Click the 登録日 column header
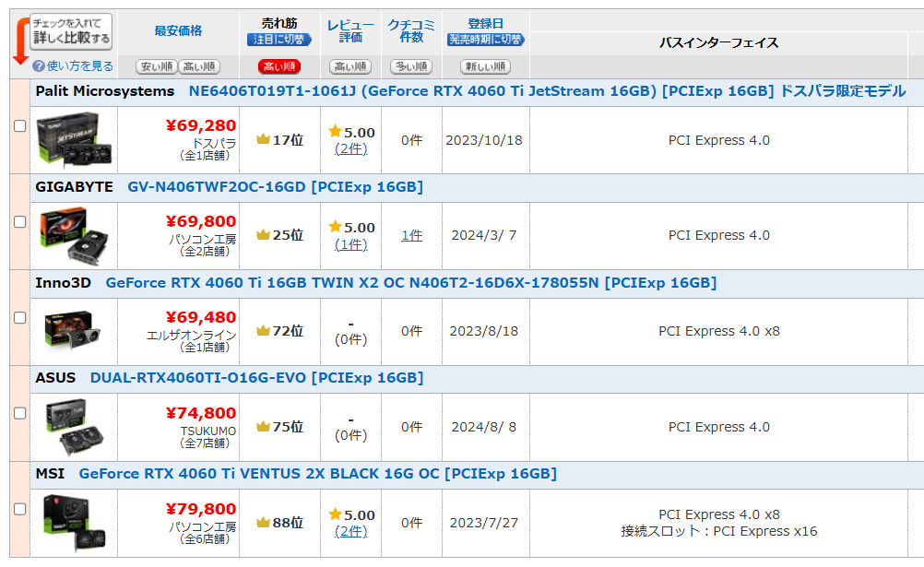The image size is (924, 567). [486, 24]
